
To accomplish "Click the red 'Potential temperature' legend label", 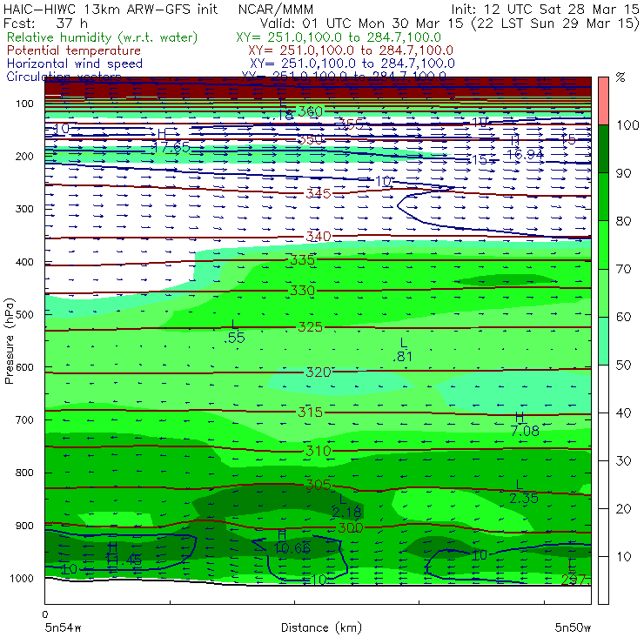I will coord(74,50).
